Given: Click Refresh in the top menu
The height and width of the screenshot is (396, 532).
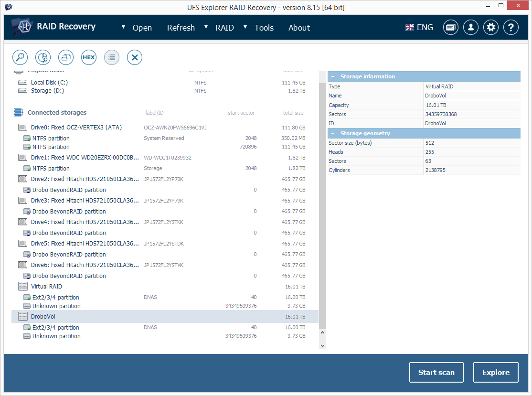Looking at the screenshot, I should 181,28.
